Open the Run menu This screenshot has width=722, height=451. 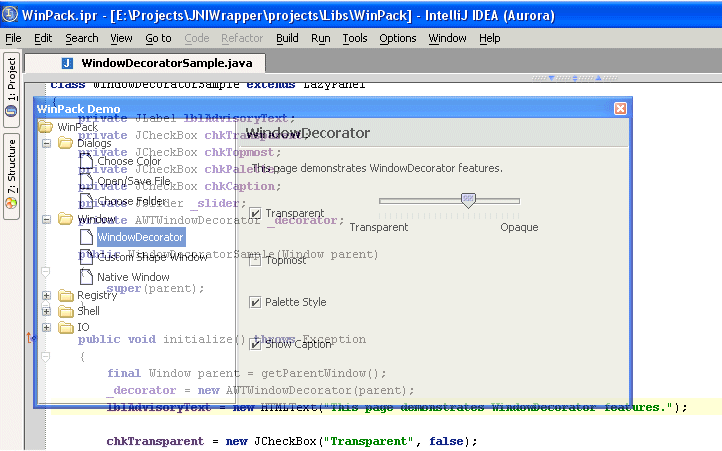320,38
